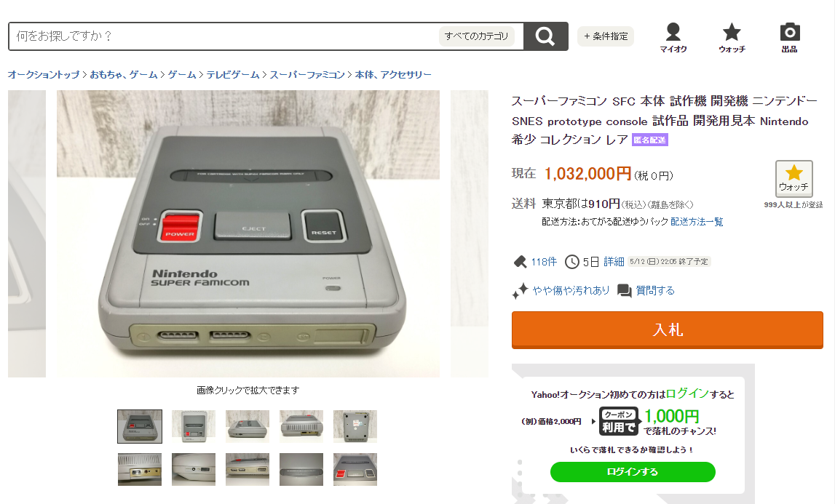Click the sparkle condition icon
This screenshot has width=835, height=504.
click(x=520, y=291)
